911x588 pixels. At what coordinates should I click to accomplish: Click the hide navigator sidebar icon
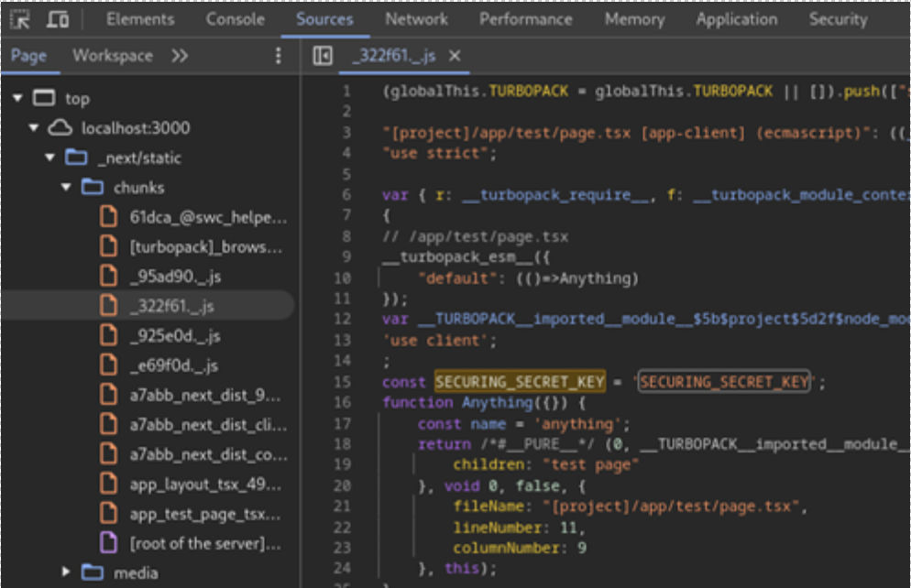coord(323,57)
